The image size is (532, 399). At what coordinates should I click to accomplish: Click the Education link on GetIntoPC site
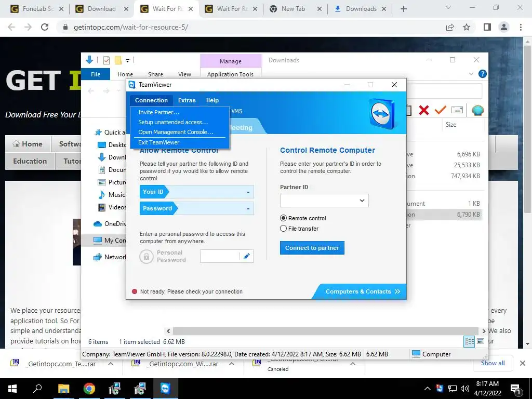(30, 161)
